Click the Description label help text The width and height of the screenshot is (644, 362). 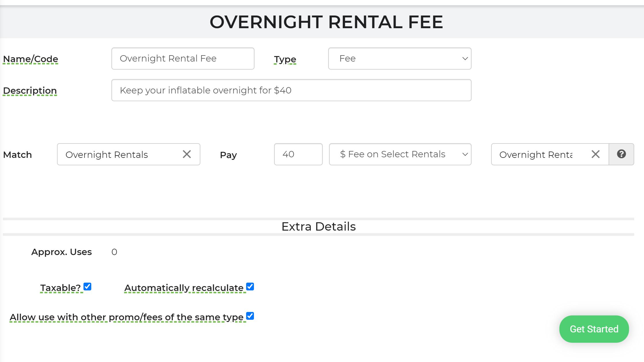(30, 91)
